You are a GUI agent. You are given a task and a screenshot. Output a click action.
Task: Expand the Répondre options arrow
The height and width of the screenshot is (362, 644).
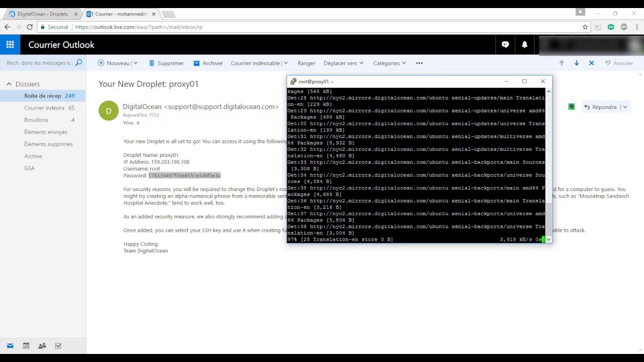tap(625, 107)
